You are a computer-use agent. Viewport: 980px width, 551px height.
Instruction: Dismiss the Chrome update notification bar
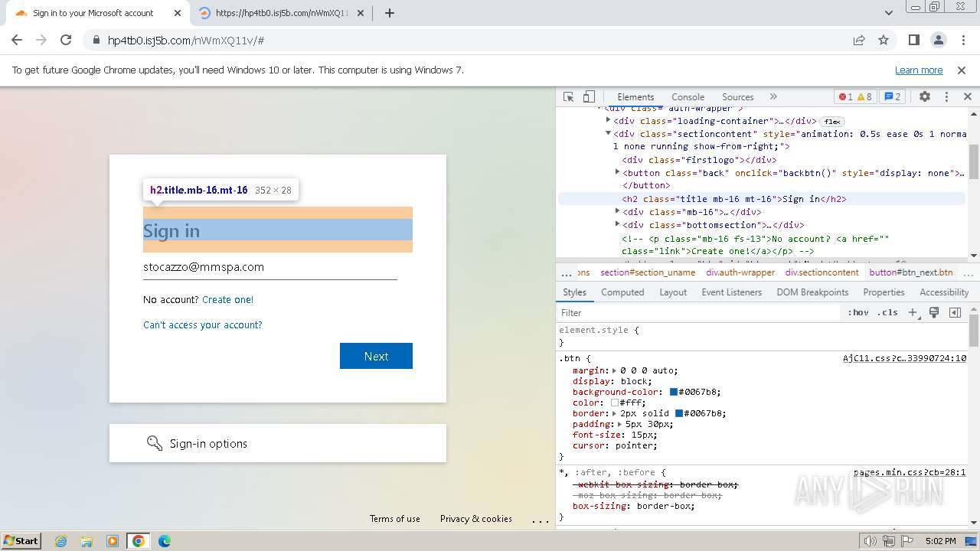tap(962, 70)
